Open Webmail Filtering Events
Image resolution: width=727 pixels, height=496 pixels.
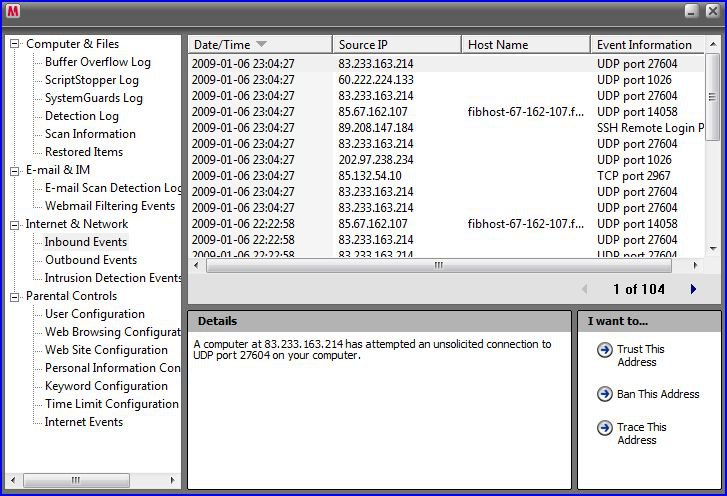point(110,206)
